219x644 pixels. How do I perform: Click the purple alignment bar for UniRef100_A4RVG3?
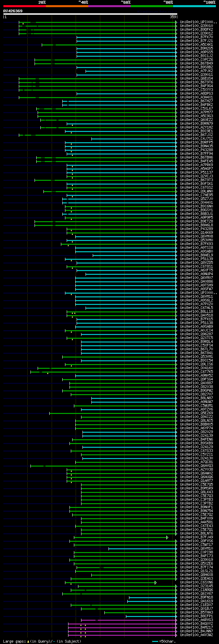(128, 620)
